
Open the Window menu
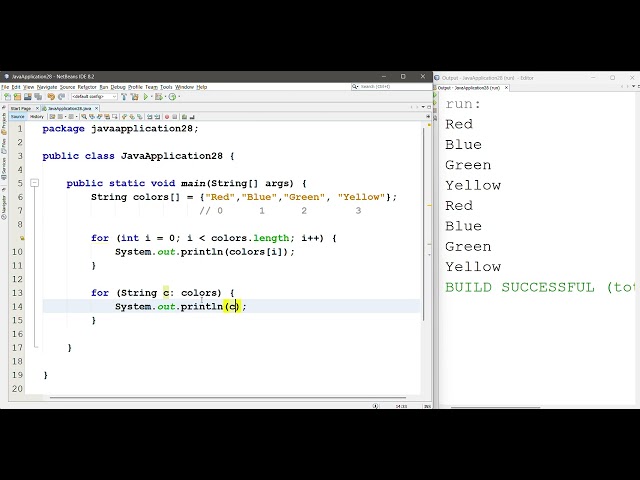185,87
